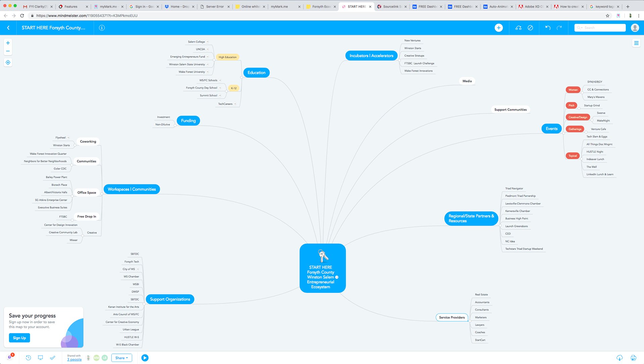
Task: Open the link arrow next to City of WS
Action: 138,269
